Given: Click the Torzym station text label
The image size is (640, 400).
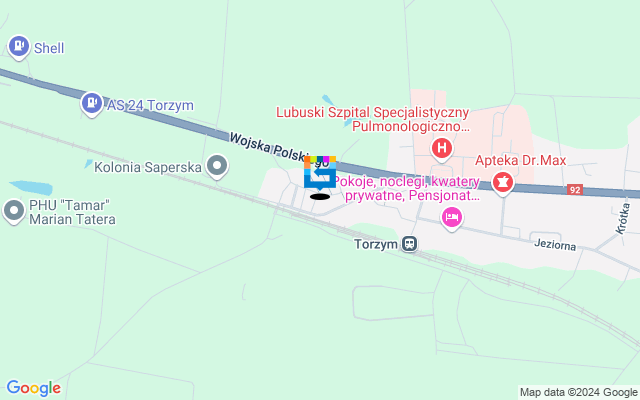Looking at the screenshot, I should coord(376,244).
